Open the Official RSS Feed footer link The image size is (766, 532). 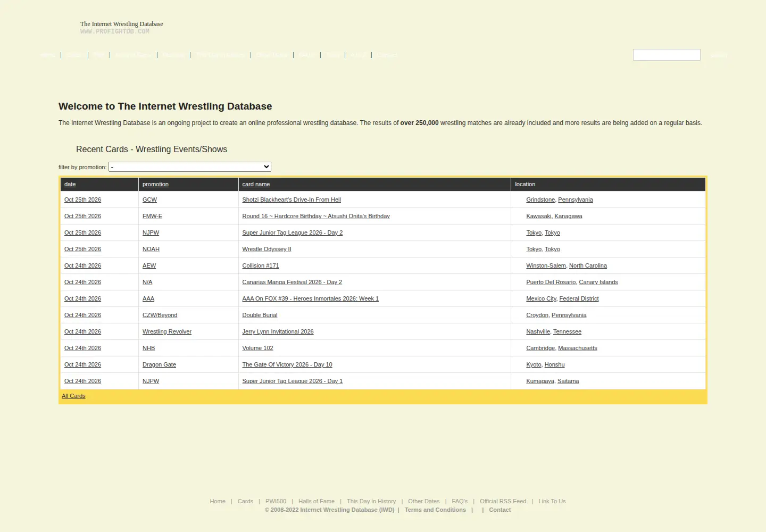coord(503,501)
